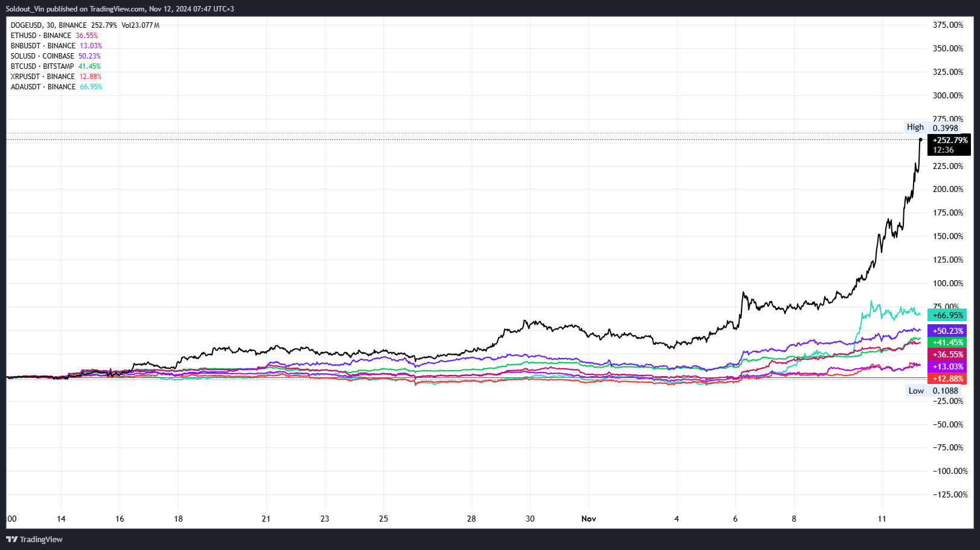Click the 200.00% axis label
Screen dimensions: 980x550
[948, 189]
